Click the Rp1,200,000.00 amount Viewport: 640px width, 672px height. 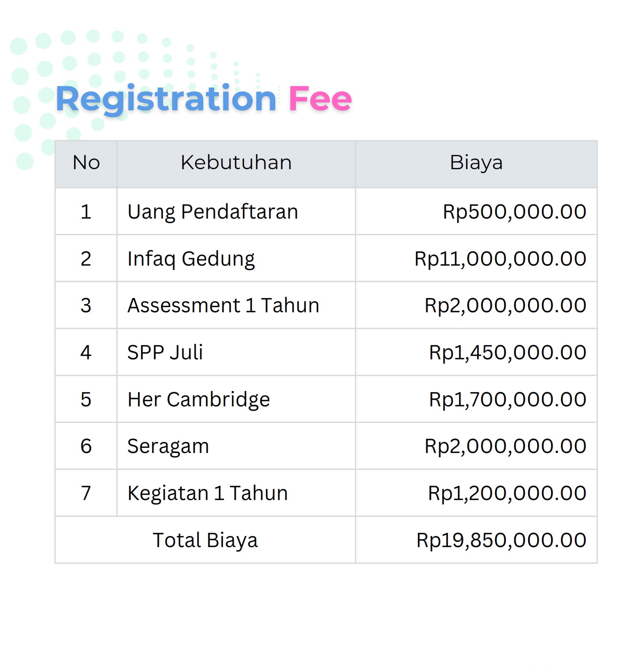(x=507, y=493)
